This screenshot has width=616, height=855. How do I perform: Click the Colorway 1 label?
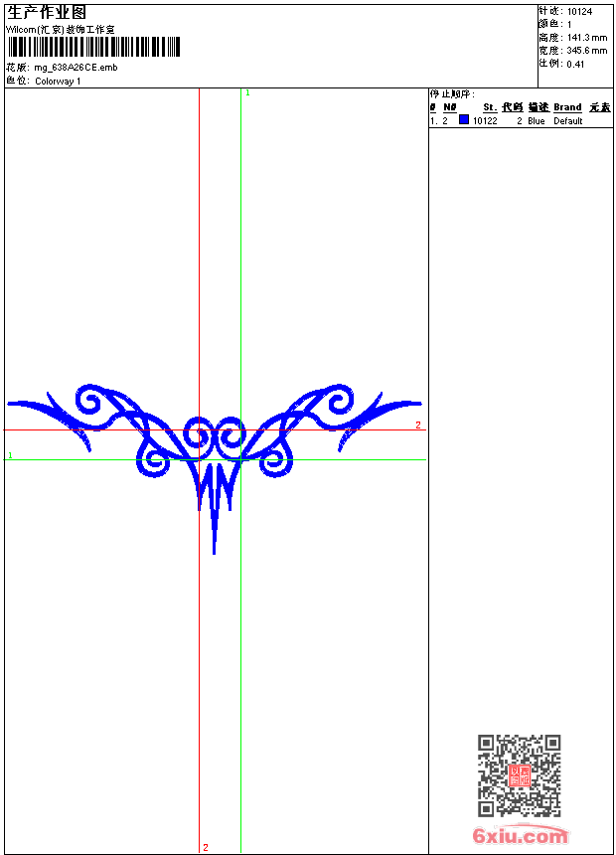(58, 82)
